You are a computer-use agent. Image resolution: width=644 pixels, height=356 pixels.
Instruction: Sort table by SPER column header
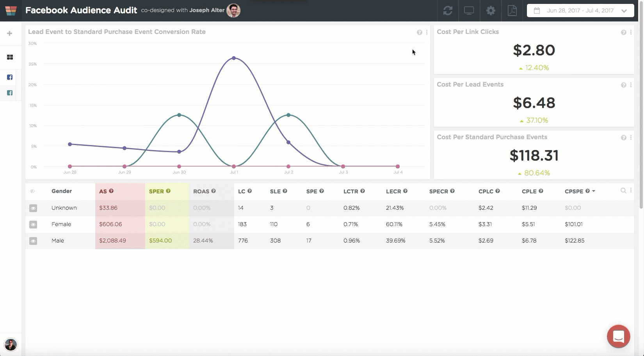point(157,191)
